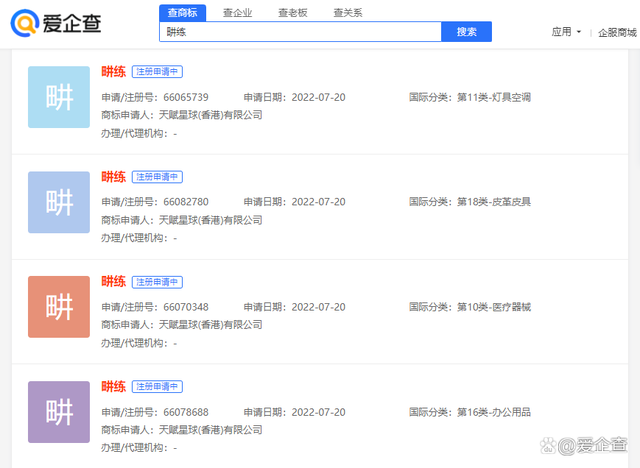The width and height of the screenshot is (640, 468).
Task: Open 畊练 title of 第16类-办公用品 result
Action: point(113,386)
